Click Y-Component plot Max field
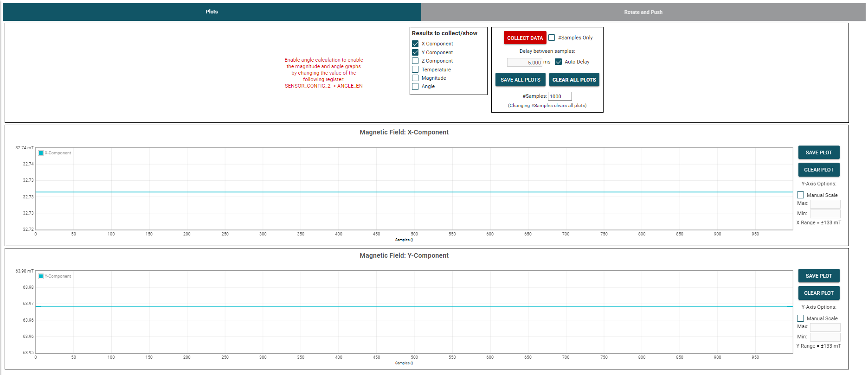 825,327
